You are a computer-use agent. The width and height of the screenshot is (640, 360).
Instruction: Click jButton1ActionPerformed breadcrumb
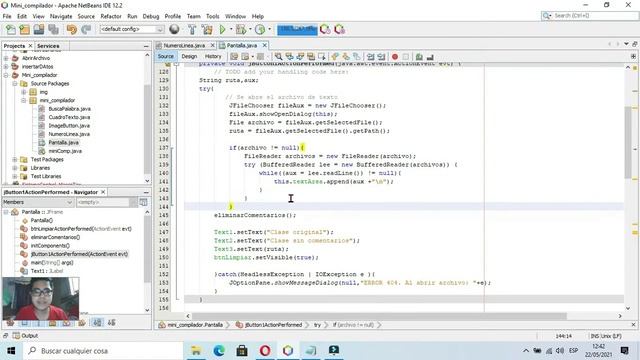click(273, 325)
